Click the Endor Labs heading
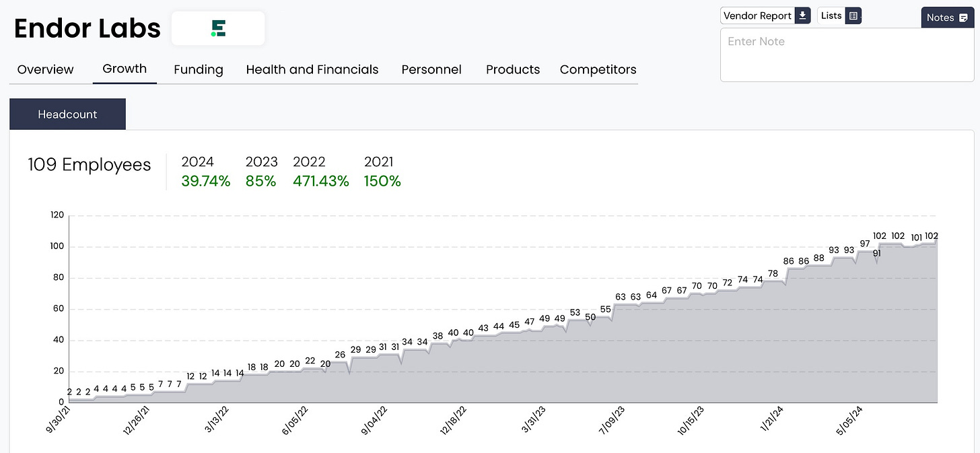This screenshot has width=980, height=453. click(x=87, y=28)
